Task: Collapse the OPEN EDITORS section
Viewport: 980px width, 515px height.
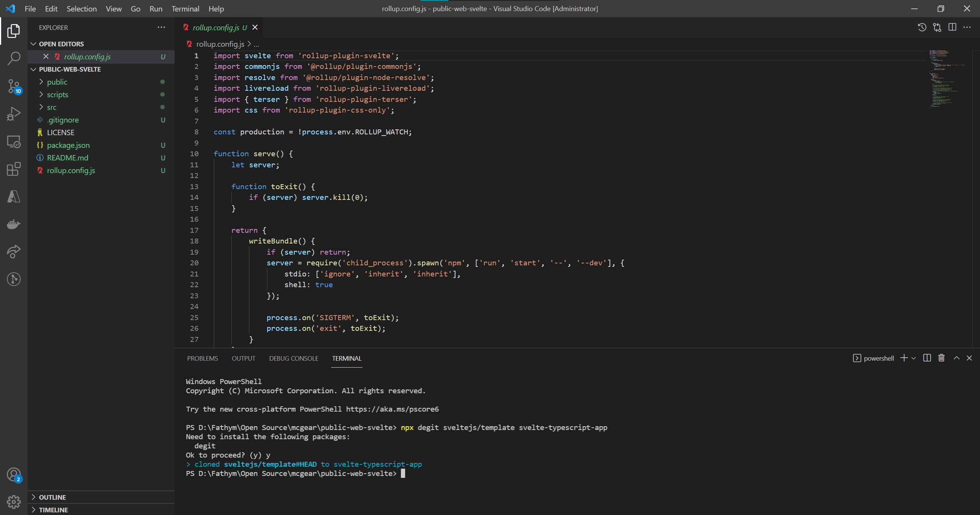Action: click(33, 44)
